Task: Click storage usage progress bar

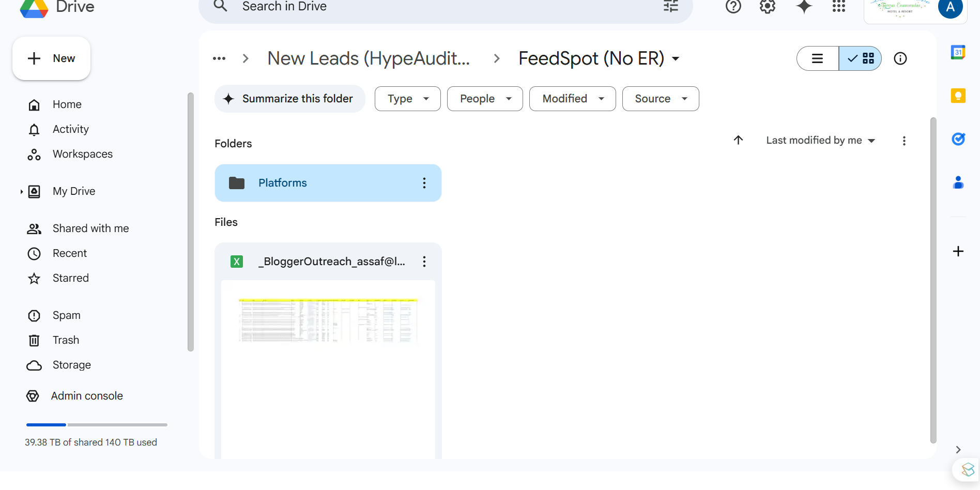Action: pyautogui.click(x=97, y=425)
